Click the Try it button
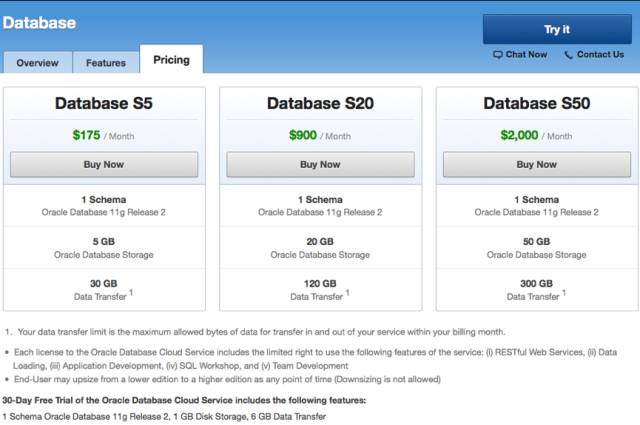Screen dimensions: 640x425 tap(557, 29)
